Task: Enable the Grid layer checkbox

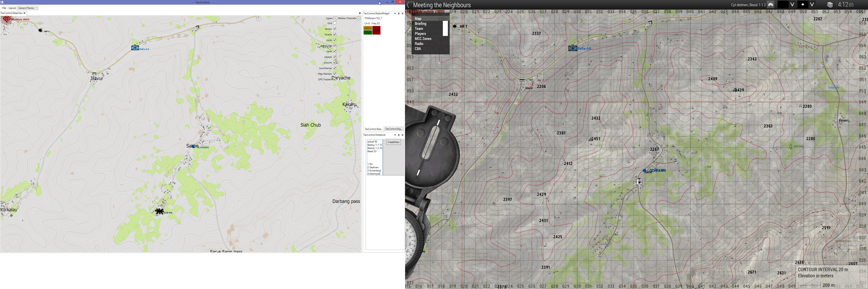Action: [x=335, y=23]
